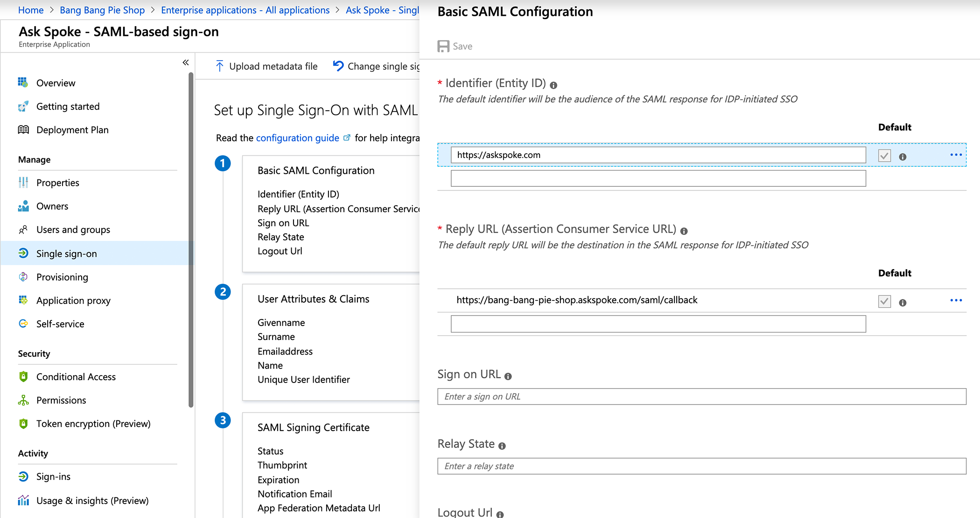The image size is (980, 518).
Task: Open ellipsis menu for saml/callback reply URL row
Action: 956,300
